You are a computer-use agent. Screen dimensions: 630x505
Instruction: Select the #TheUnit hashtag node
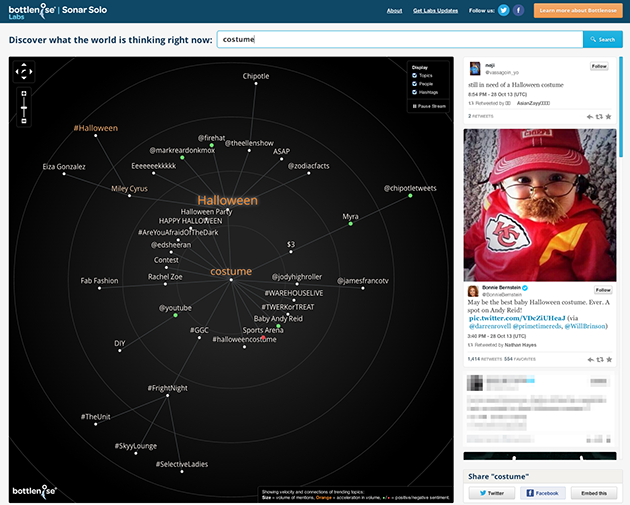[x=96, y=417]
